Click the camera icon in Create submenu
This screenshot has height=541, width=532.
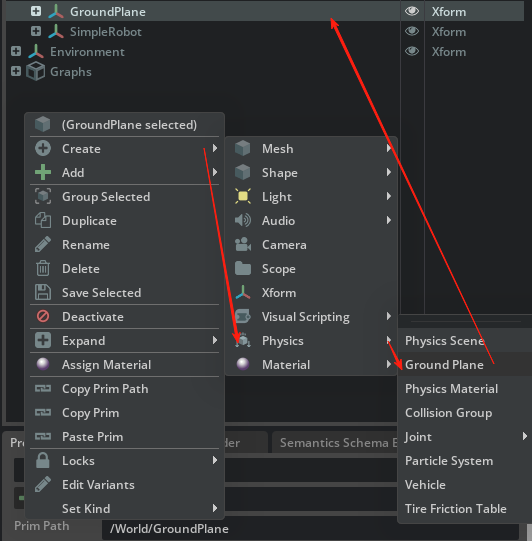(x=243, y=244)
